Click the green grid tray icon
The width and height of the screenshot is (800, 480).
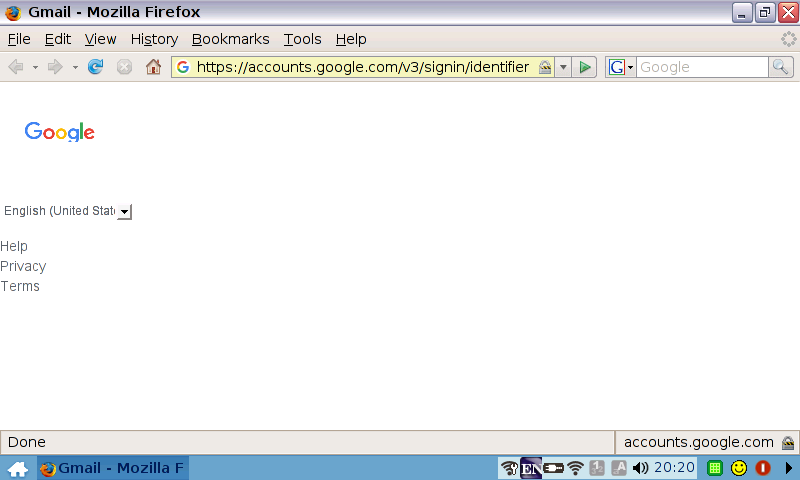(x=715, y=468)
